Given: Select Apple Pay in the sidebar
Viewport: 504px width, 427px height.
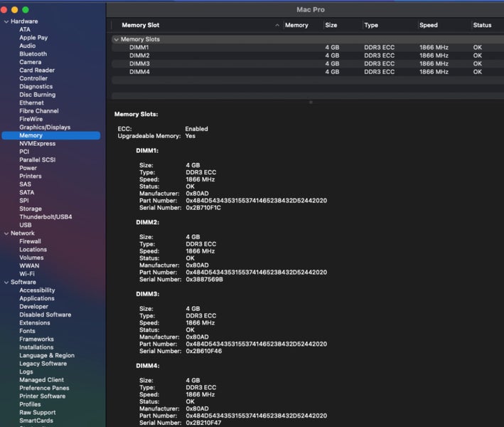Looking at the screenshot, I should tap(33, 38).
